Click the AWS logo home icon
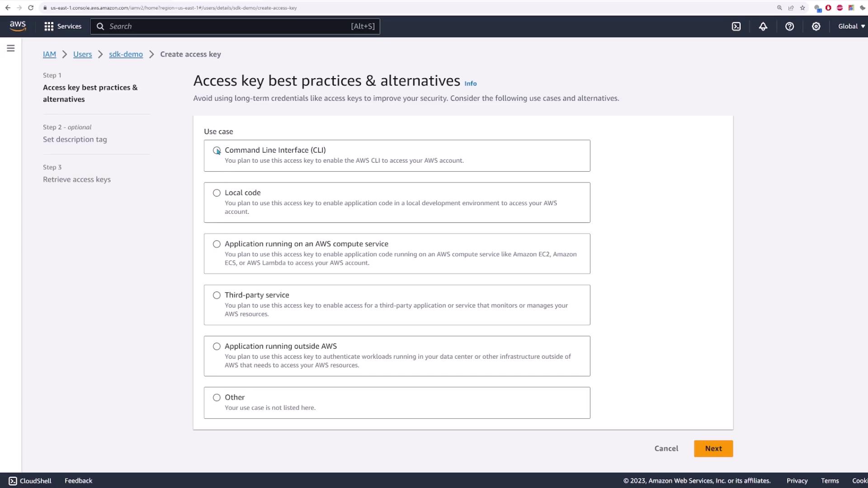868x488 pixels. click(18, 26)
